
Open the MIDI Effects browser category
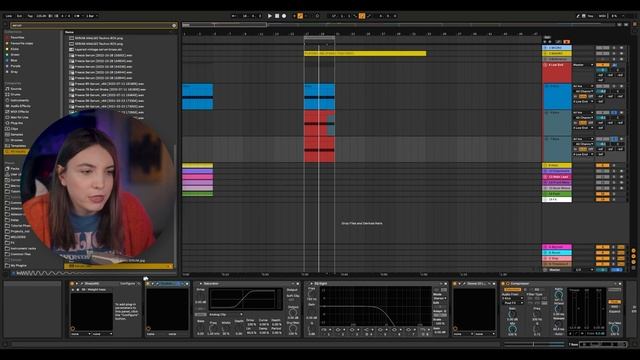point(20,111)
